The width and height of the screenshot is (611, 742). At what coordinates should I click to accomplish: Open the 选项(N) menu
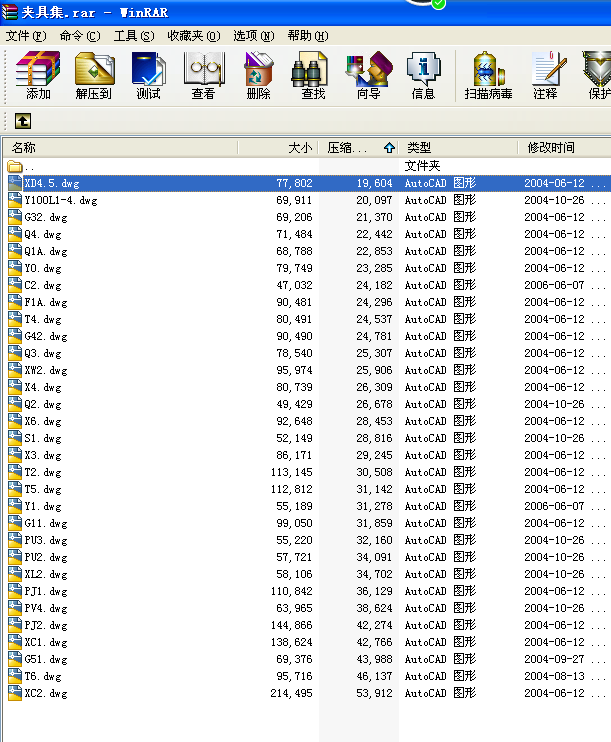click(254, 36)
